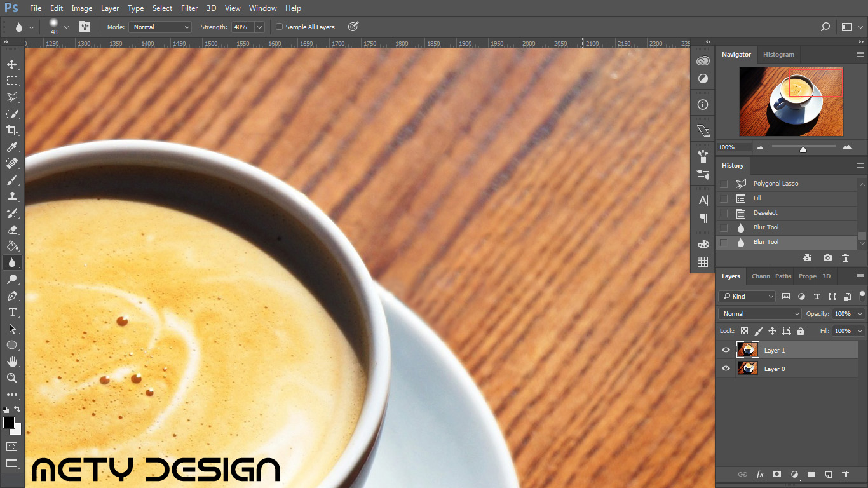Click the delete layer trash icon
868x488 pixels.
coord(845,475)
